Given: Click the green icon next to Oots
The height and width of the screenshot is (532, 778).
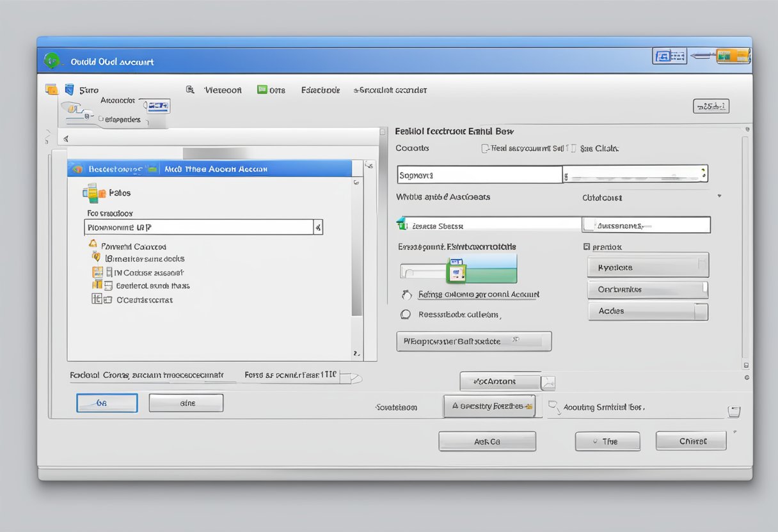Looking at the screenshot, I should pos(262,90).
